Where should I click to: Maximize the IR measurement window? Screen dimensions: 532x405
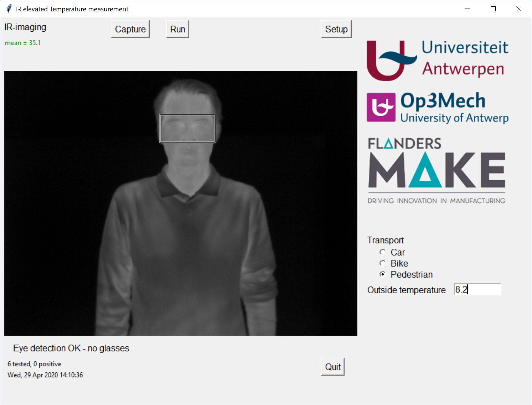pos(493,9)
